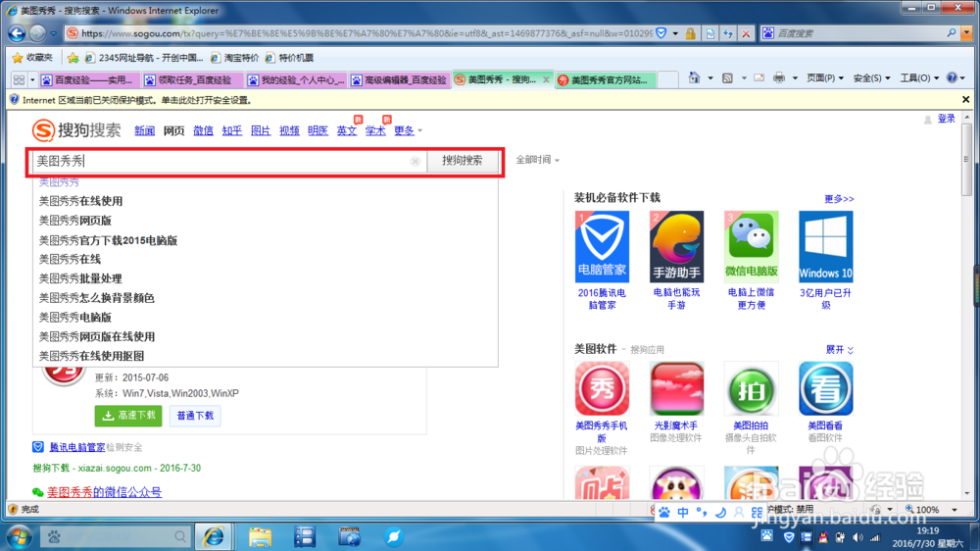Click the RSS feeds icon
This screenshot has height=551, width=980.
727,78
